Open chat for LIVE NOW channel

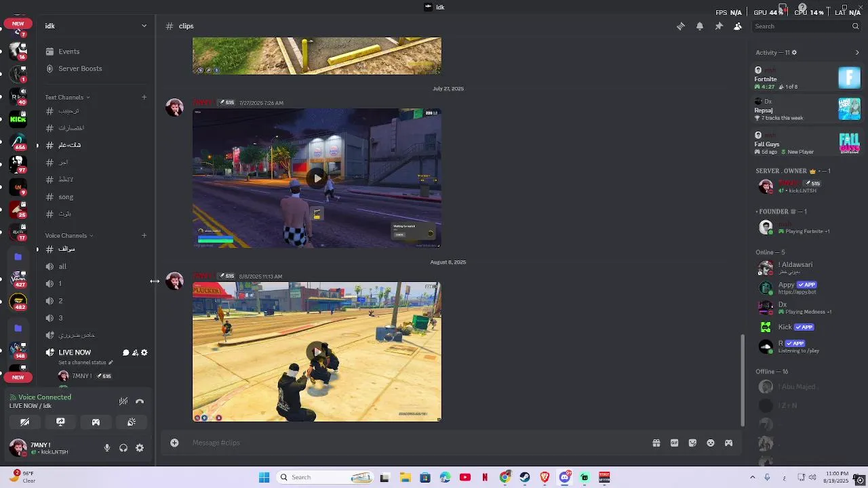[x=125, y=352]
